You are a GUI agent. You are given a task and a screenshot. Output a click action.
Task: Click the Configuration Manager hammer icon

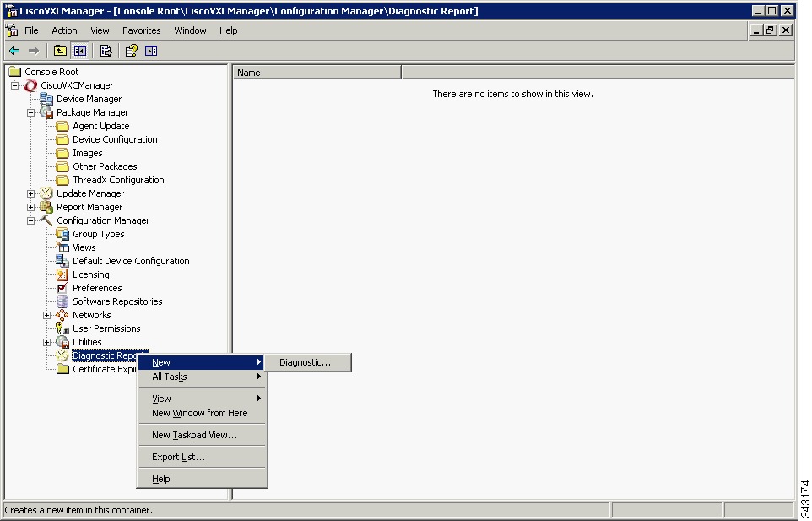(x=46, y=220)
